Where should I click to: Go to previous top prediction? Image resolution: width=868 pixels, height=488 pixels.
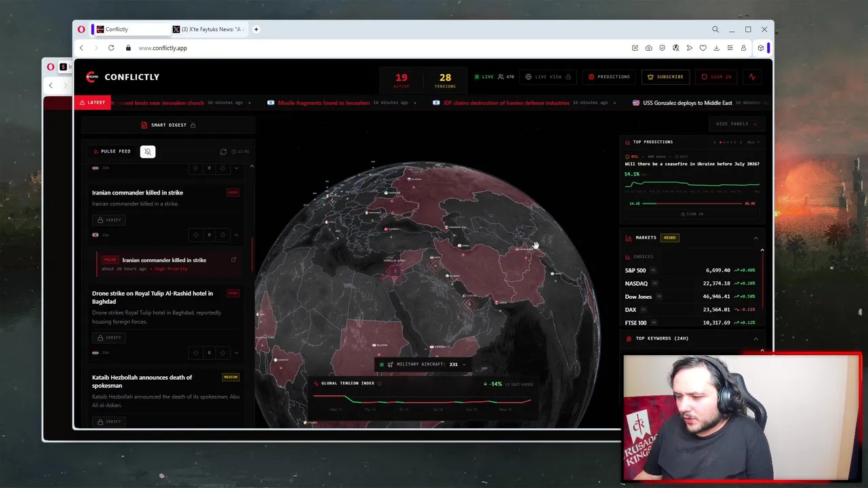(x=714, y=142)
